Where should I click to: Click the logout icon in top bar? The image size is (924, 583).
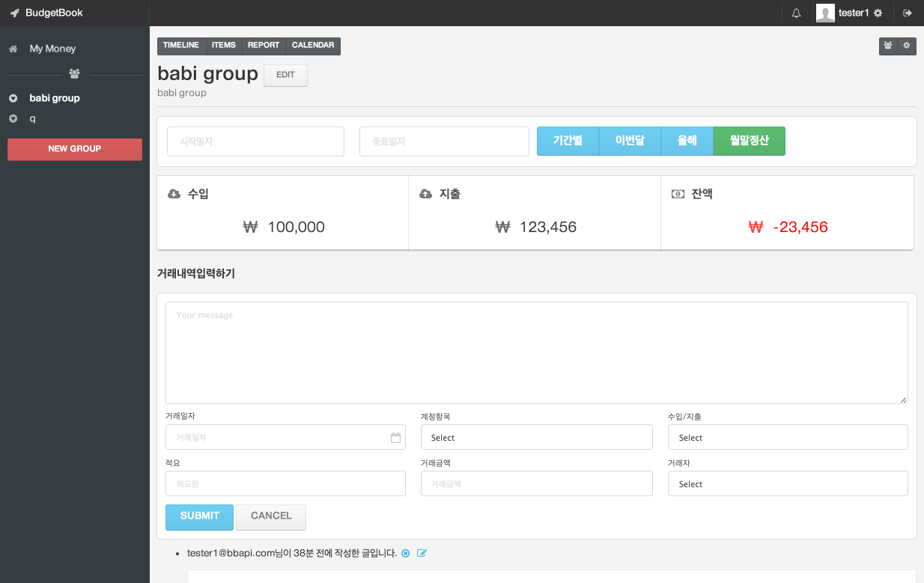point(908,13)
